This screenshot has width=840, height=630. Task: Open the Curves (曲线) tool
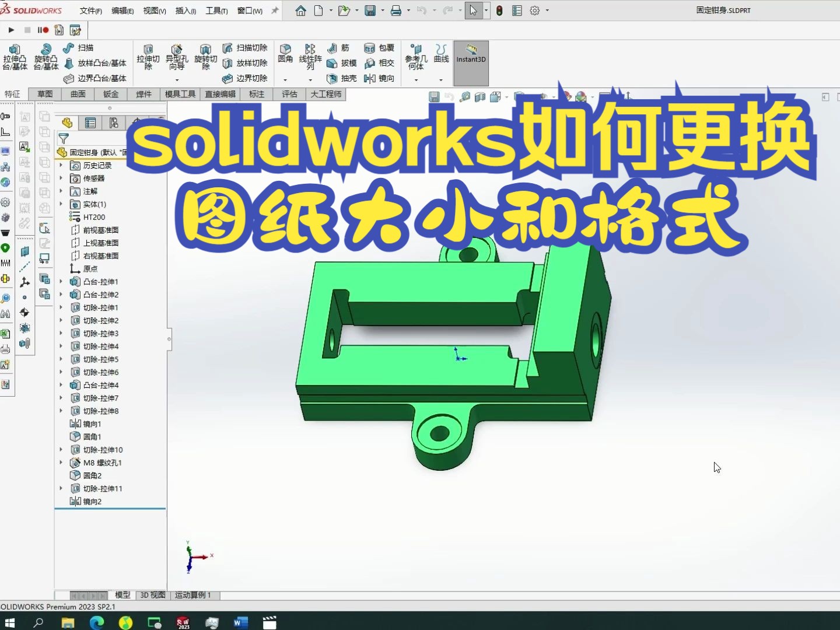(441, 53)
